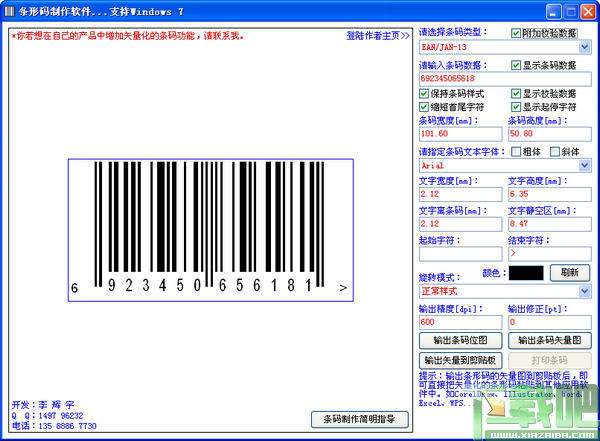This screenshot has height=441, width=600.
Task: Open the 条码制作简明指导 guide button
Action: pyautogui.click(x=360, y=419)
